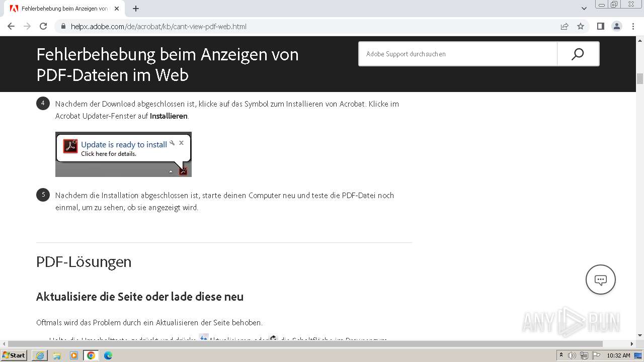This screenshot has width=644, height=362.
Task: Click the horizontal scrollbar thumb
Action: click(305, 344)
